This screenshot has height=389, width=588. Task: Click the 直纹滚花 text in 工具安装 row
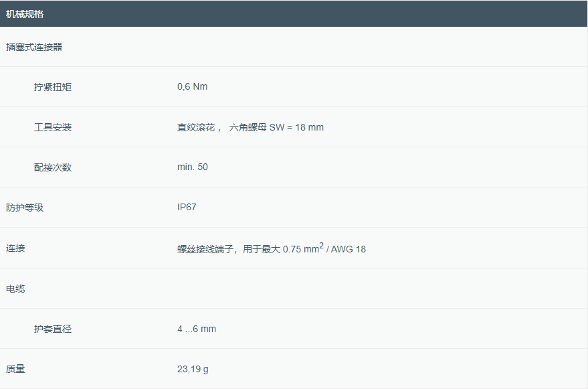tap(196, 127)
